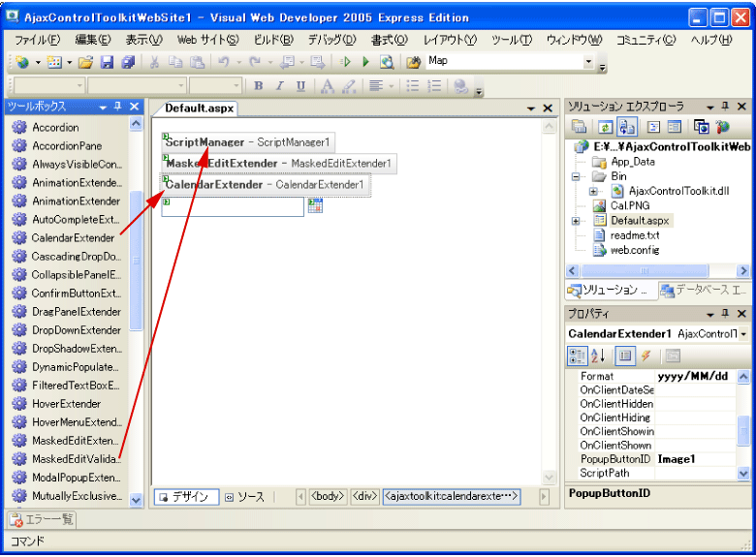Click Nest Related Files icon in Solution Explorer
This screenshot has height=557, width=756.
(x=626, y=127)
